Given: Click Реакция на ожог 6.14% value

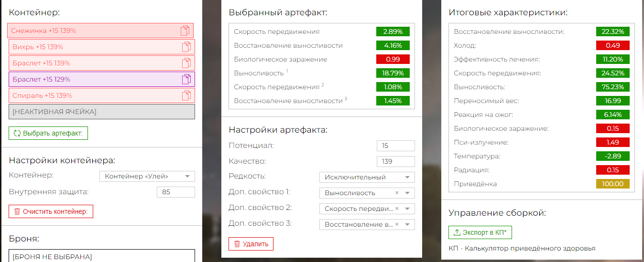Looking at the screenshot, I should [613, 115].
